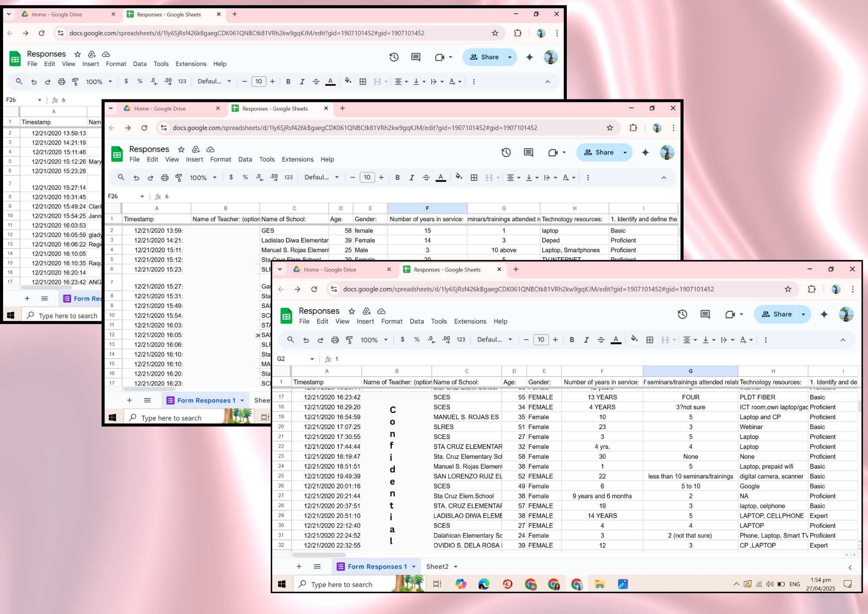This screenshot has height=614, width=868.
Task: Click the Share button in front window
Action: pos(776,314)
